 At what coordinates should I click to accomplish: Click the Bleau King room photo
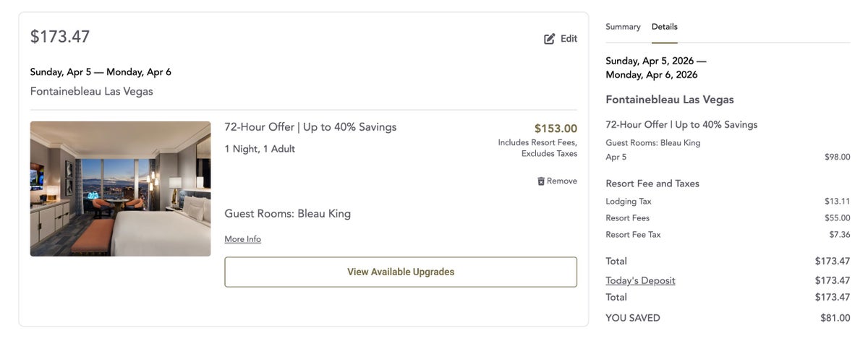pos(120,189)
